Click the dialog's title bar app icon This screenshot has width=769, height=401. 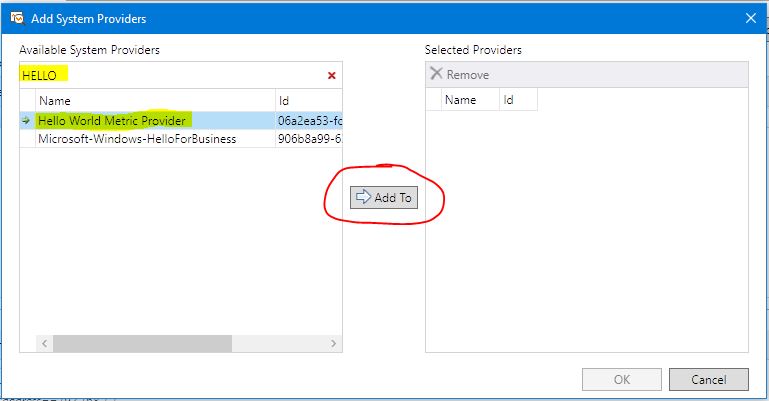[17, 16]
